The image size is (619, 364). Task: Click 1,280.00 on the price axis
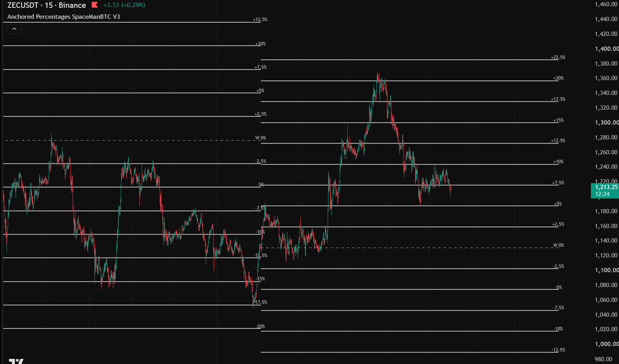point(606,138)
